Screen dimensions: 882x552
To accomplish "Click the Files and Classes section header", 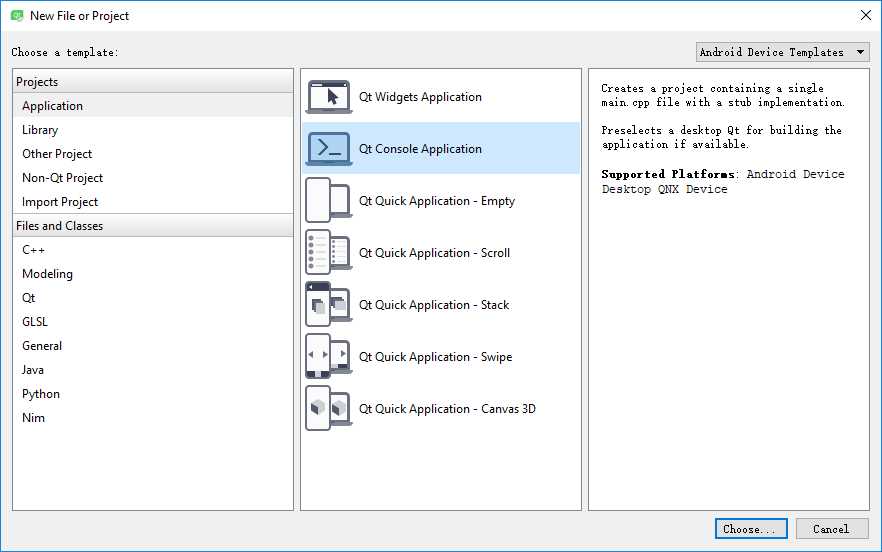I will [153, 226].
